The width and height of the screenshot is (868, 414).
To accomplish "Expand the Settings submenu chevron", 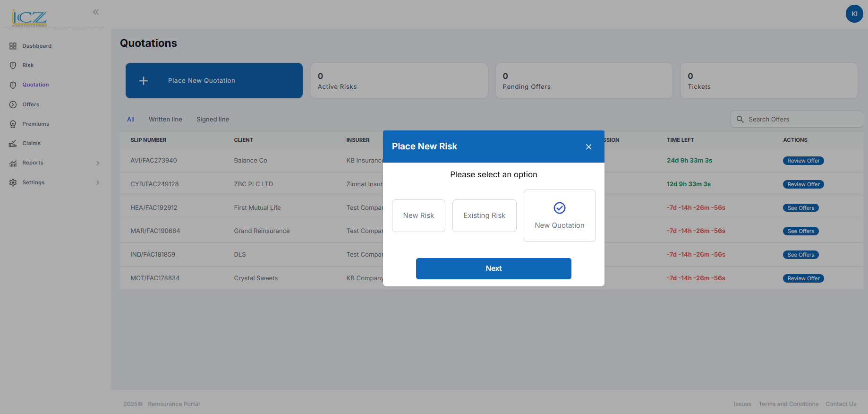I will coord(98,182).
